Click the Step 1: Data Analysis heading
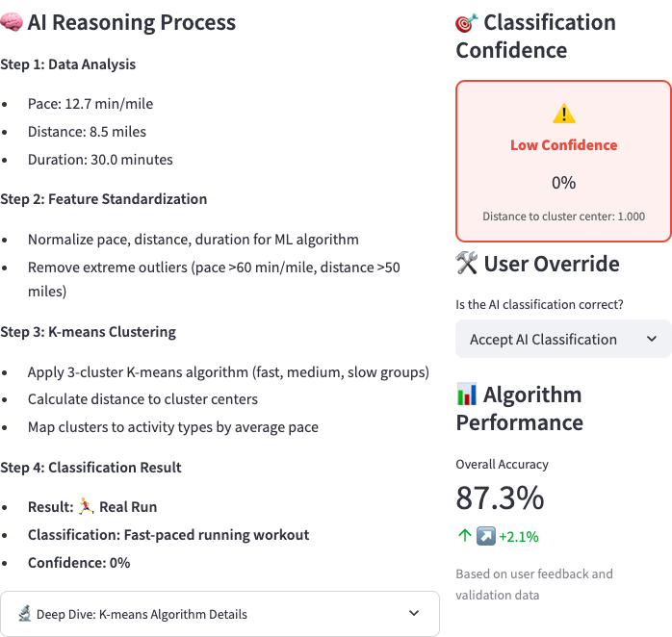The height and width of the screenshot is (637, 672). [x=68, y=64]
